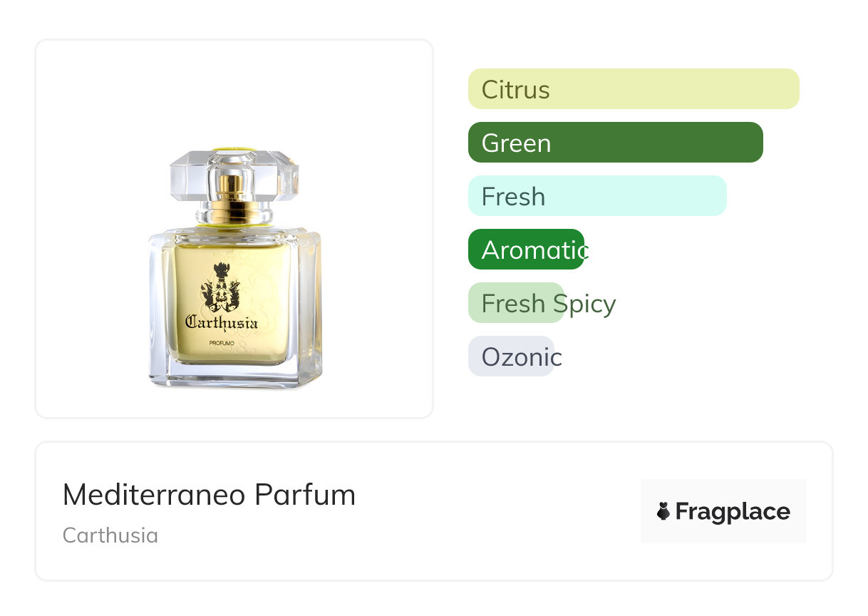
Task: Click the Ozonic accord bar
Action: 511,356
